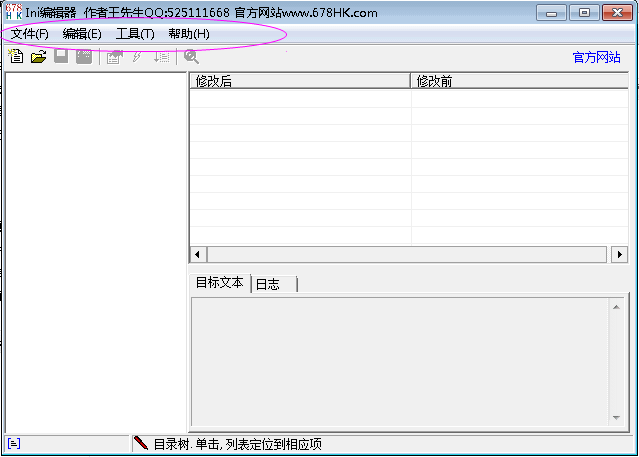This screenshot has height=457, width=639.
Task: Switch to the 目标文本 tab
Action: coord(220,283)
